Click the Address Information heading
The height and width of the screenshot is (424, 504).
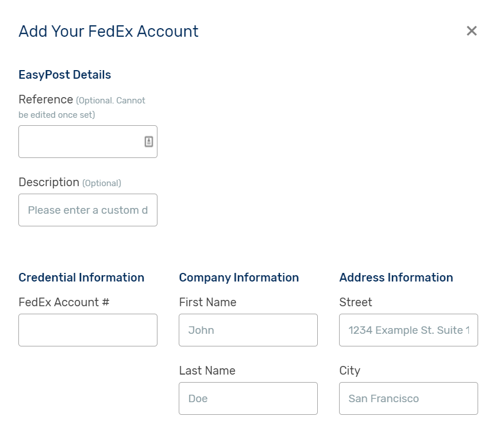coord(396,277)
